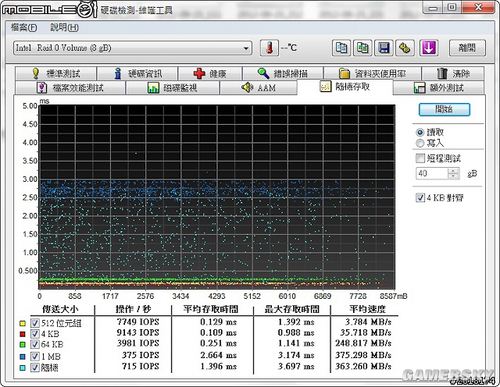
Task: Click the 離開 exit button
Action: point(467,48)
